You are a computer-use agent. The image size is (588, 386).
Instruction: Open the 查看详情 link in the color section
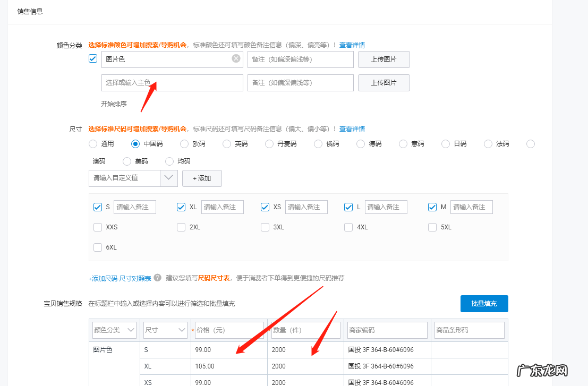pyautogui.click(x=352, y=45)
